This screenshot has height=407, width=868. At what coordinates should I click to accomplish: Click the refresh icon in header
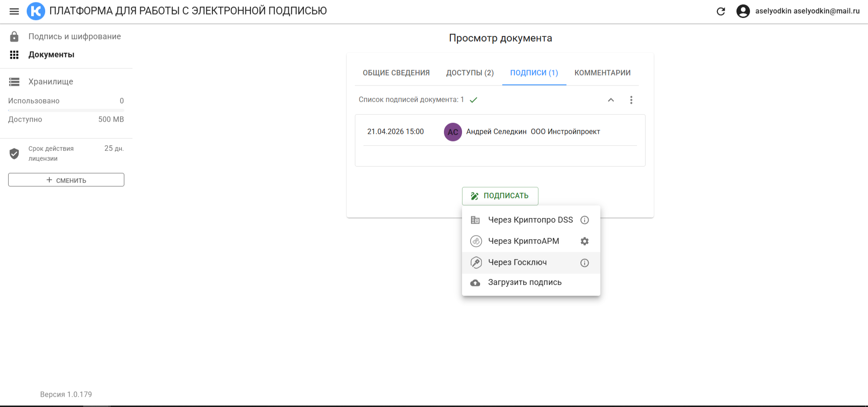pos(721,11)
